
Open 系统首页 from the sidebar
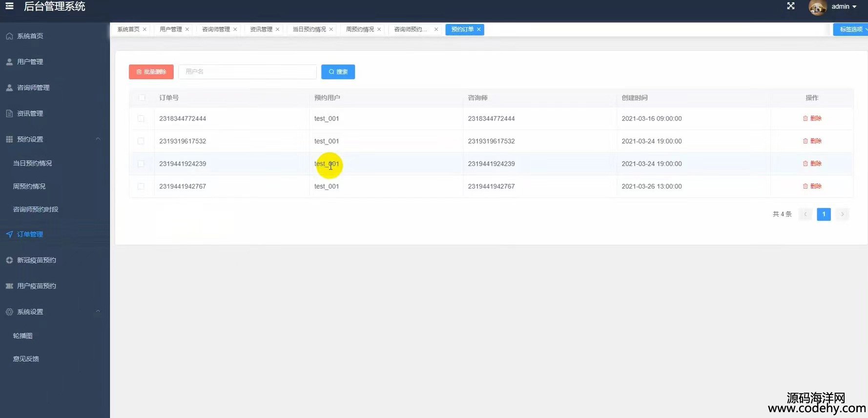tap(30, 36)
